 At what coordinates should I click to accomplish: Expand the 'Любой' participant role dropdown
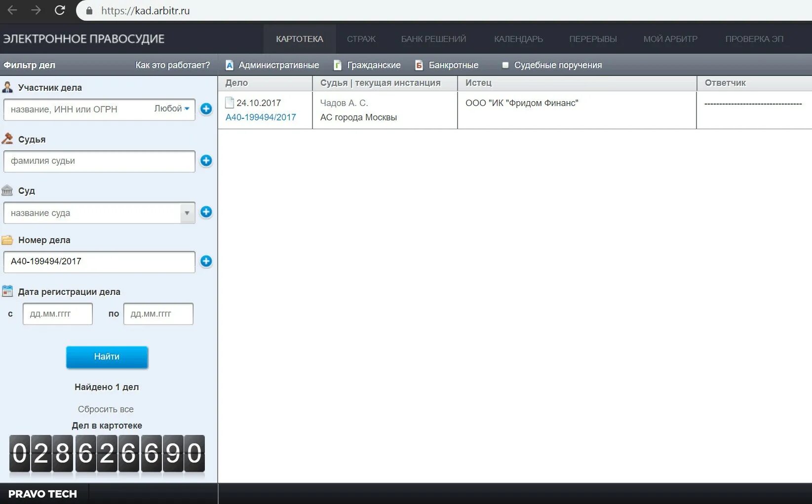tap(172, 108)
